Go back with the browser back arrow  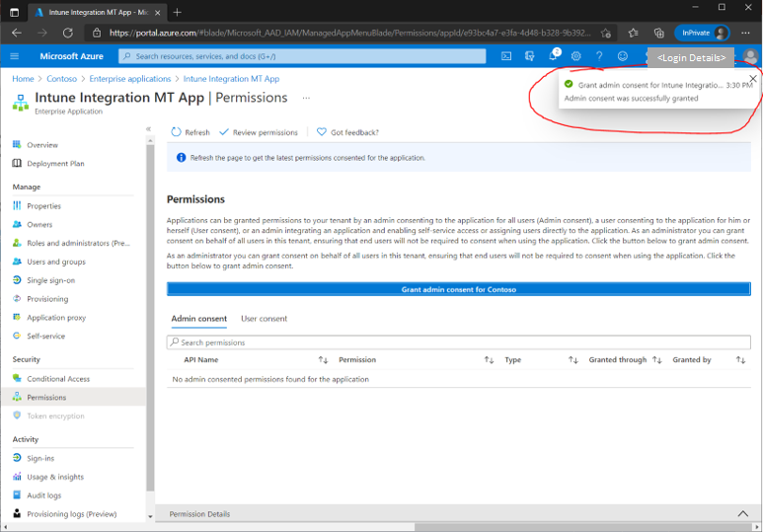17,33
